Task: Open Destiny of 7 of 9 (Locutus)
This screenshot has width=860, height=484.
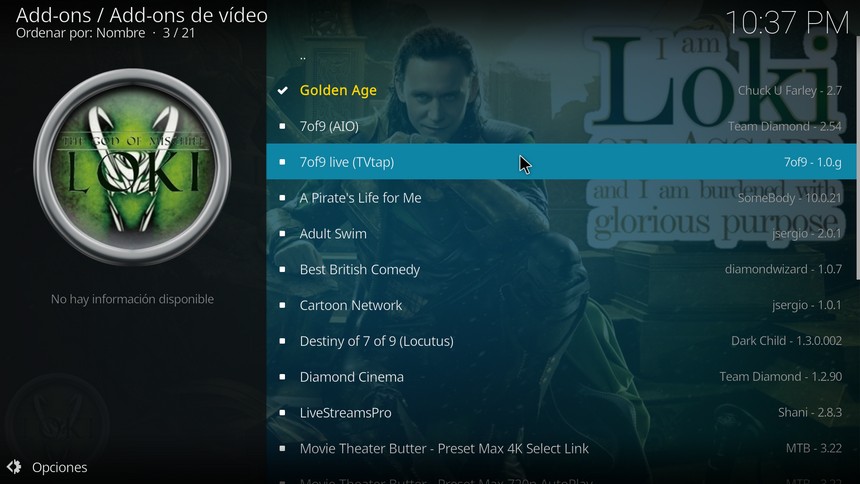Action: [561, 341]
